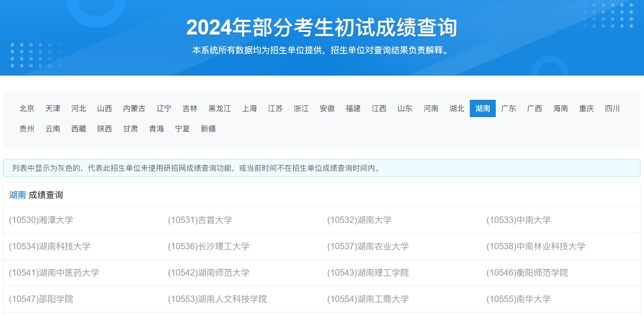The width and height of the screenshot is (644, 315).
Task: Open the 江西 province tab
Action: click(x=379, y=108)
